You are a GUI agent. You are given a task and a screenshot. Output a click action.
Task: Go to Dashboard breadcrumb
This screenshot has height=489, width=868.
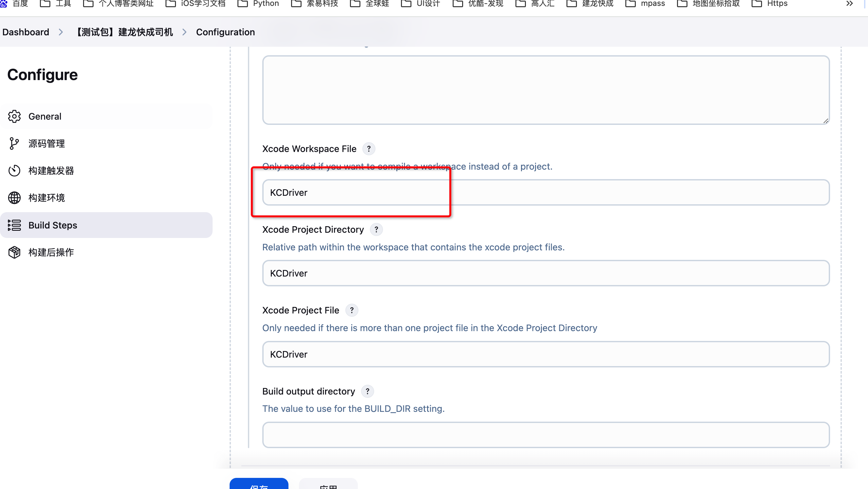(26, 32)
